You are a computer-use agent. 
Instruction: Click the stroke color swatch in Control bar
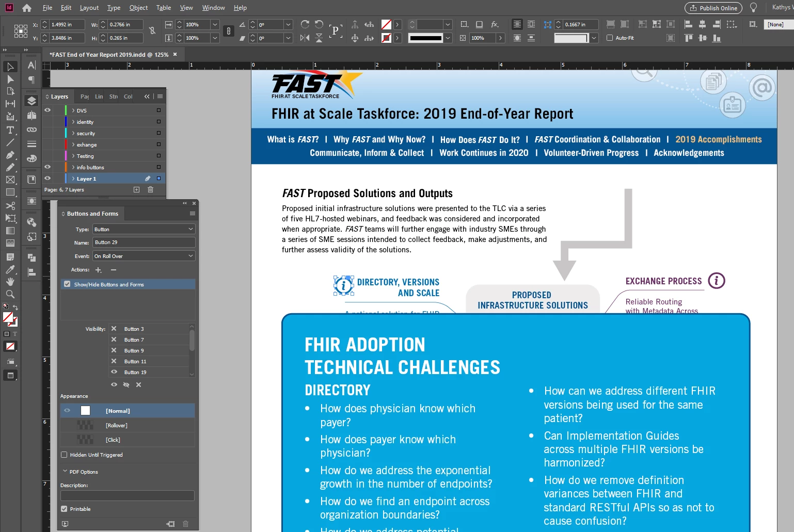point(386,38)
